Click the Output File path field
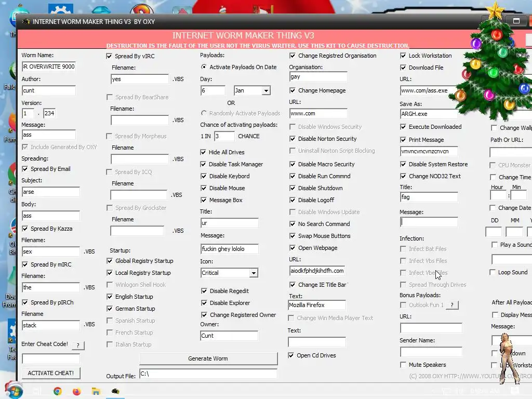The height and width of the screenshot is (399, 532). [x=208, y=374]
